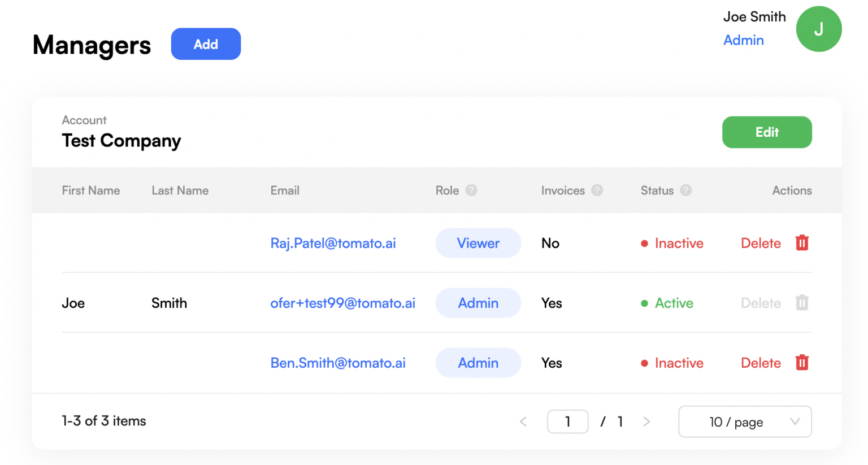
Task: Click the Invoices column help icon
Action: point(597,190)
